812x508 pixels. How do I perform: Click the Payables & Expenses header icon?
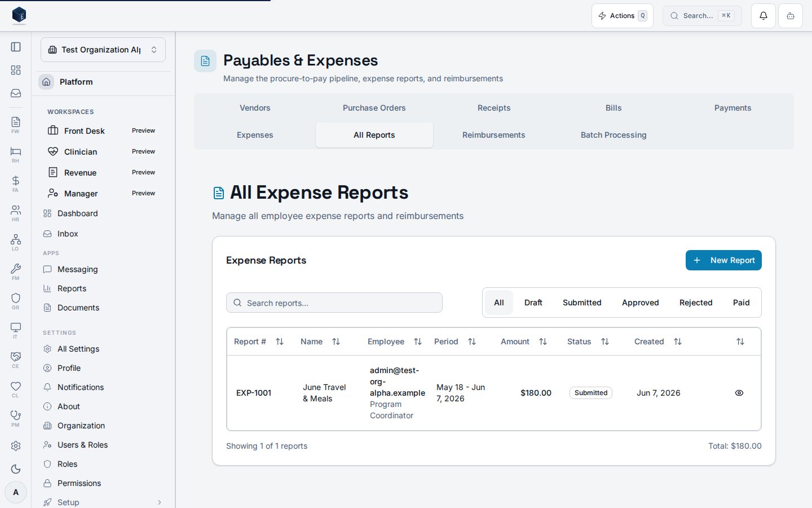(x=205, y=61)
